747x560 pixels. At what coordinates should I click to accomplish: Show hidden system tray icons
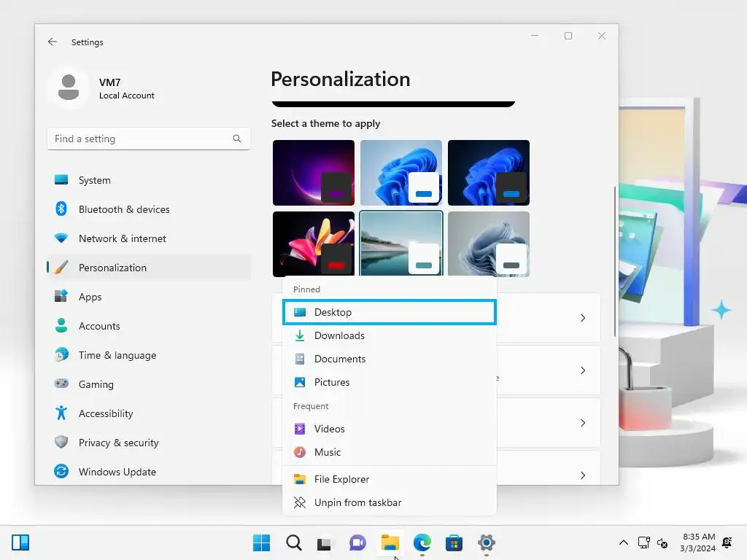tap(623, 542)
